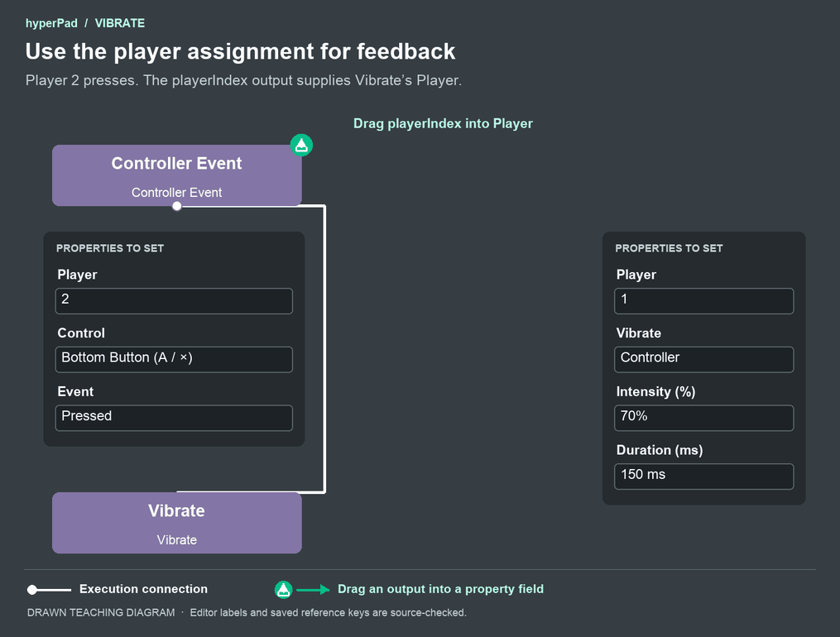Open the Event field showing Pressed

pyautogui.click(x=174, y=418)
